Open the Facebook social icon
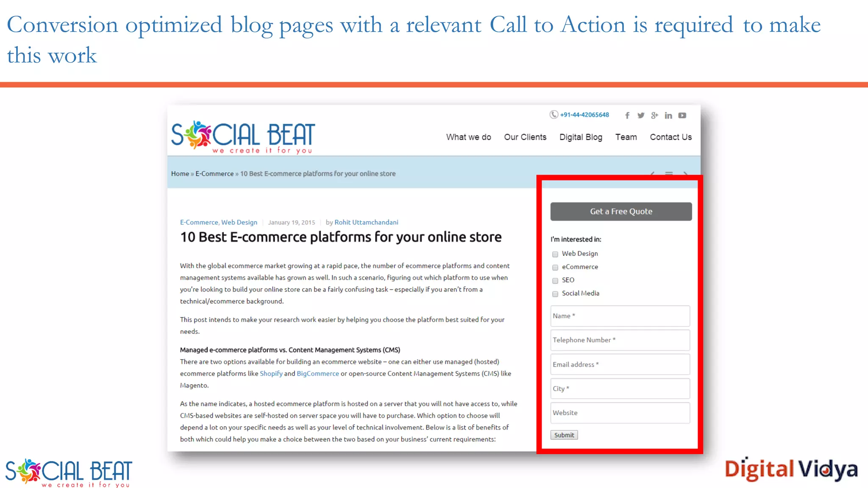Screen dimensions: 868x488 (x=627, y=115)
